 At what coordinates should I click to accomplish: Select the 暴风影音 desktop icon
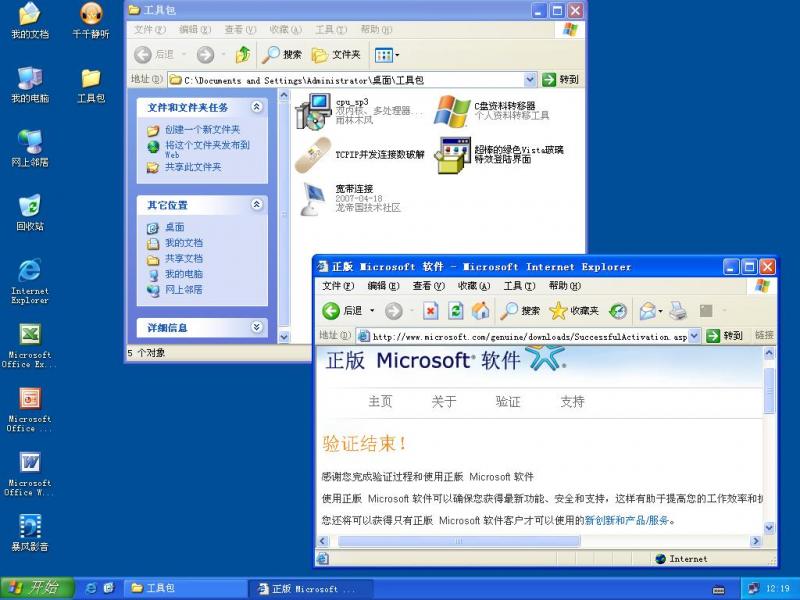click(x=30, y=533)
